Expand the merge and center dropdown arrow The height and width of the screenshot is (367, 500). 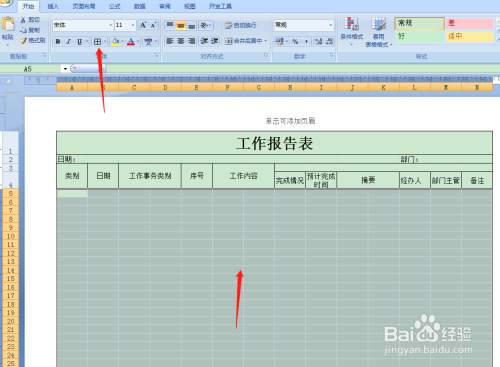pos(266,41)
